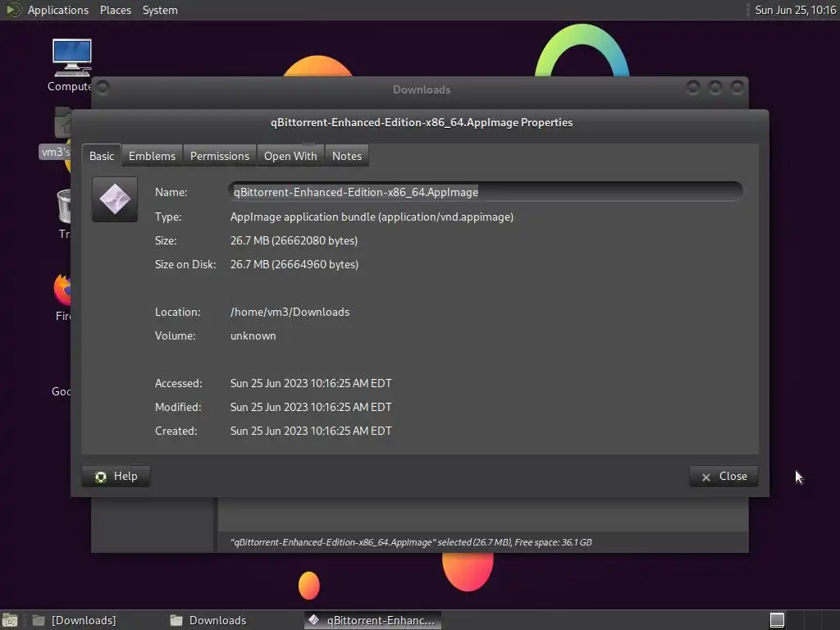This screenshot has width=840, height=630.
Task: Open the Places menu
Action: click(116, 10)
